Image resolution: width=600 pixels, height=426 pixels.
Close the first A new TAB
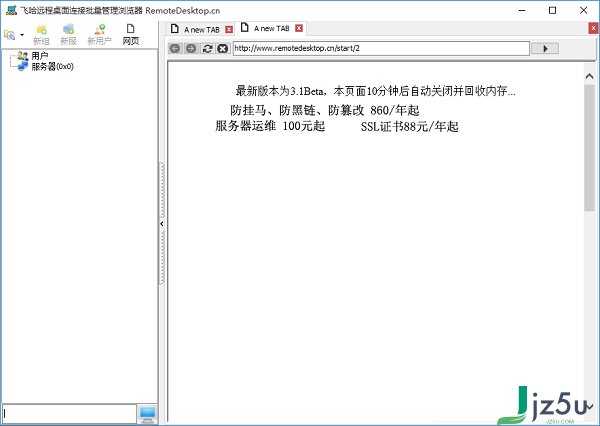pos(229,29)
